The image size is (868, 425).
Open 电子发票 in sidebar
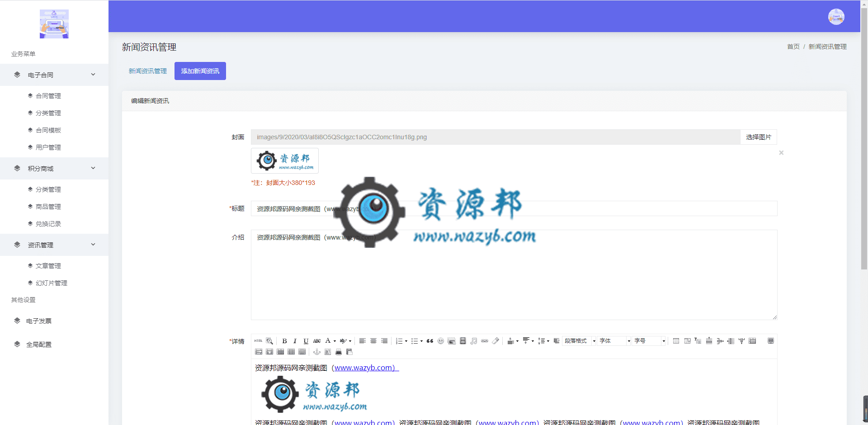point(38,321)
